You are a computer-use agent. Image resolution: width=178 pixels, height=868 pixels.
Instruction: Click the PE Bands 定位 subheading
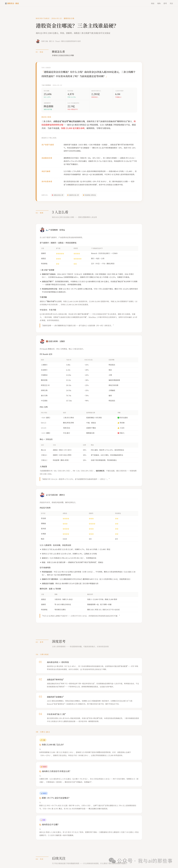pos(46,354)
